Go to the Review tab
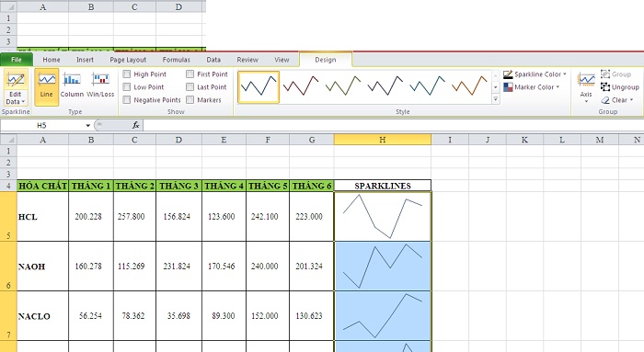This screenshot has width=644, height=352. coord(247,60)
